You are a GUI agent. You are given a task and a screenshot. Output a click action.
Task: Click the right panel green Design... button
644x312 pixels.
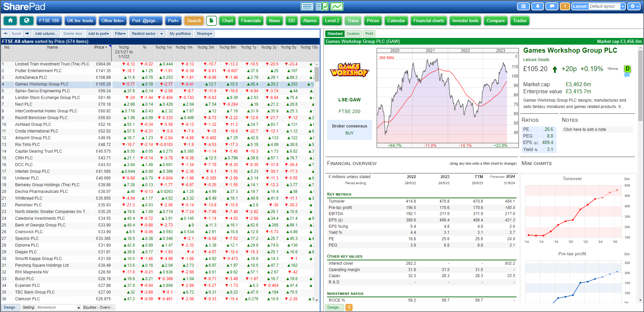[x=334, y=307]
